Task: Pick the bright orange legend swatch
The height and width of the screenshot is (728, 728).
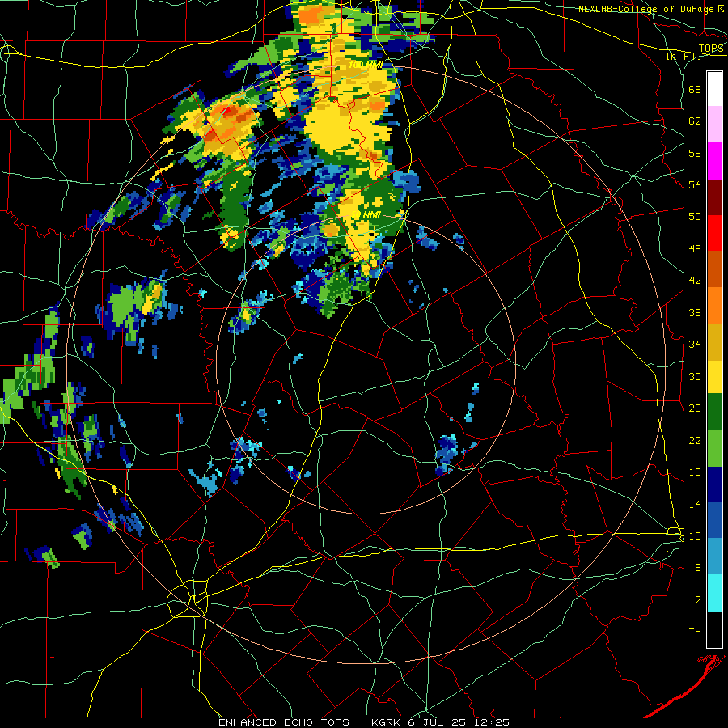Action: (714, 306)
